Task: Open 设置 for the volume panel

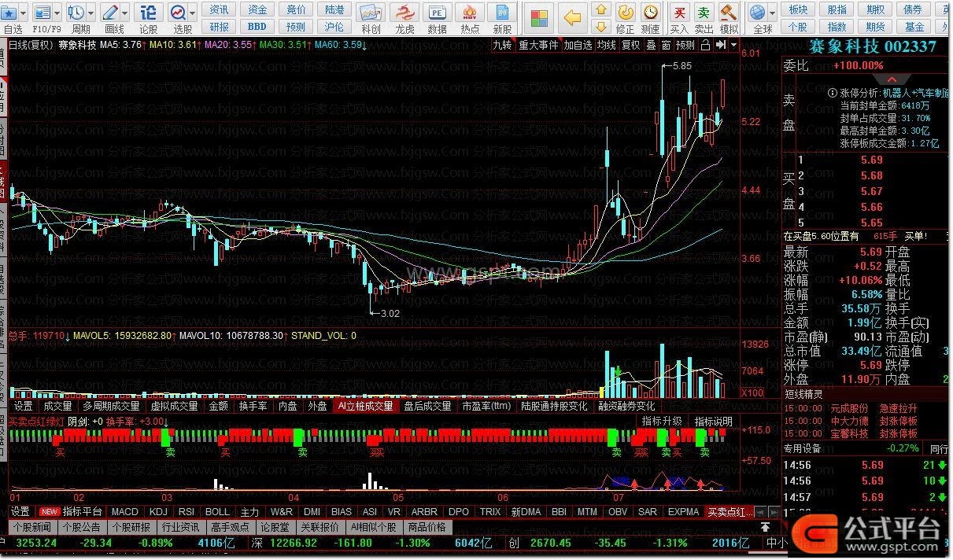Action: (x=24, y=406)
